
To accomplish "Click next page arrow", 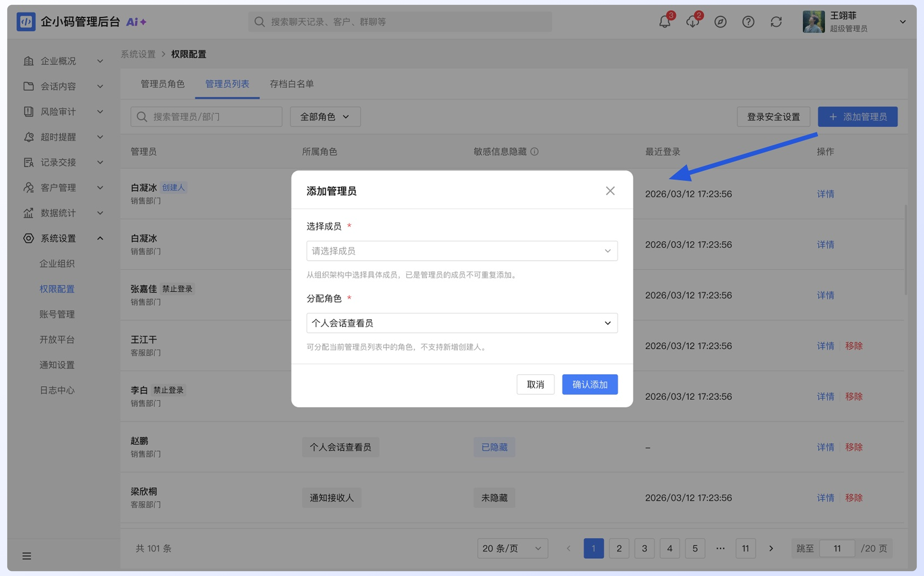I will [771, 548].
